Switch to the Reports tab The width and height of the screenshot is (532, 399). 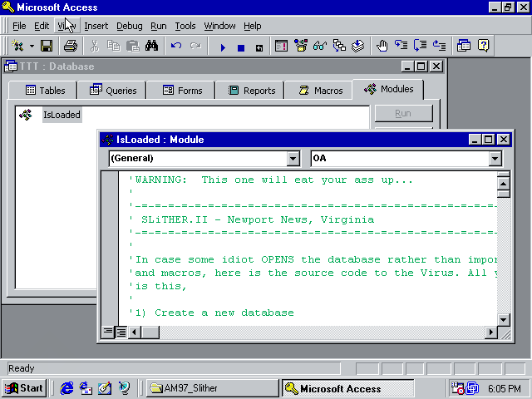click(250, 91)
